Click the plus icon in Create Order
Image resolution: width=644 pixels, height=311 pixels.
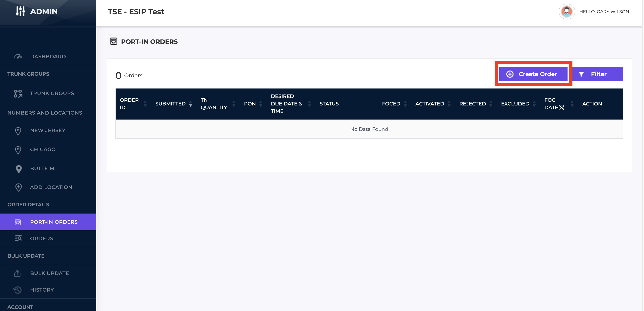(510, 74)
